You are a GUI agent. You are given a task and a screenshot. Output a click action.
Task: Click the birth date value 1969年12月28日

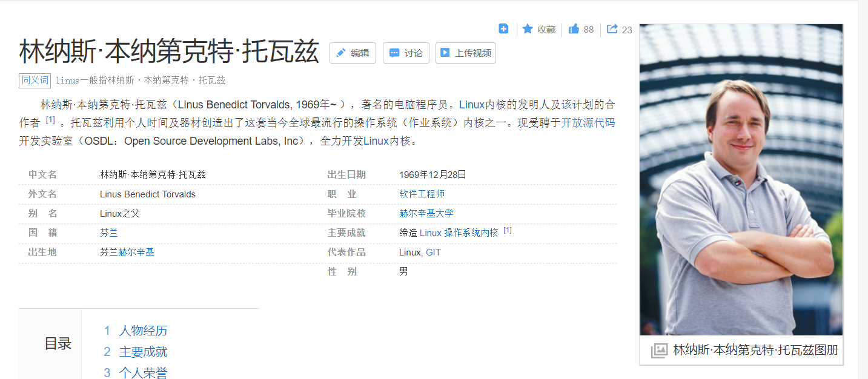click(432, 174)
